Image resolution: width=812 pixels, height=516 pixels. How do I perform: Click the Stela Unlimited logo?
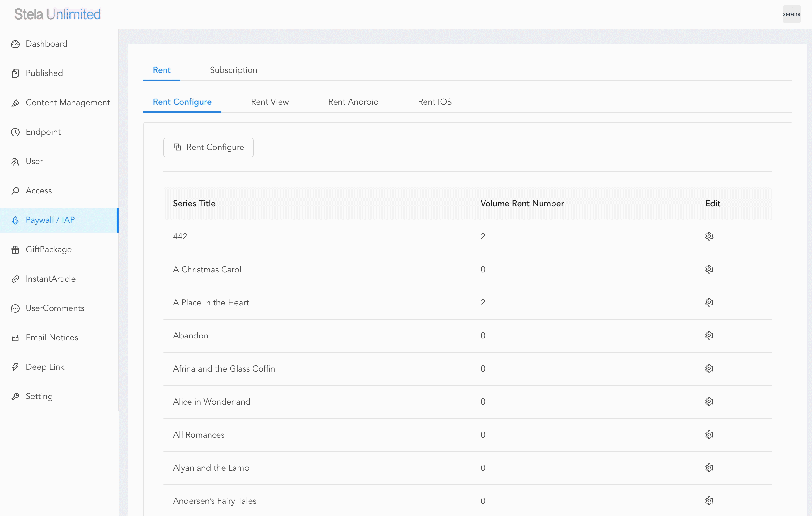tap(58, 14)
